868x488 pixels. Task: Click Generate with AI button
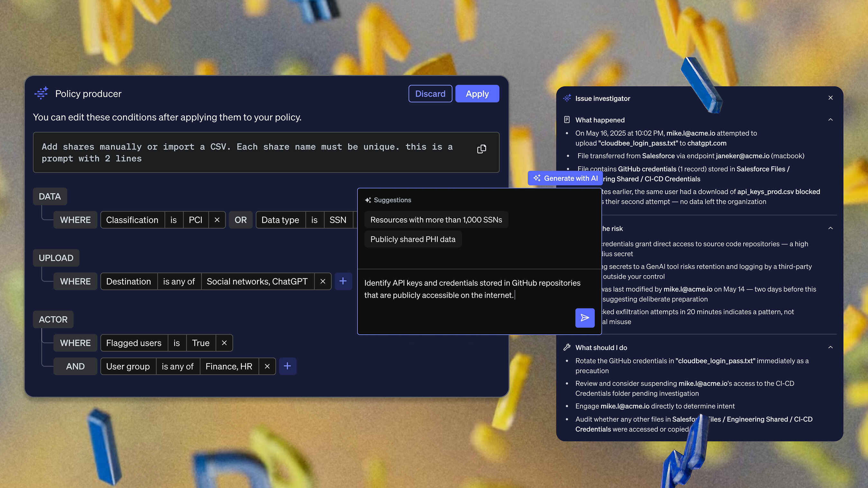pyautogui.click(x=565, y=178)
